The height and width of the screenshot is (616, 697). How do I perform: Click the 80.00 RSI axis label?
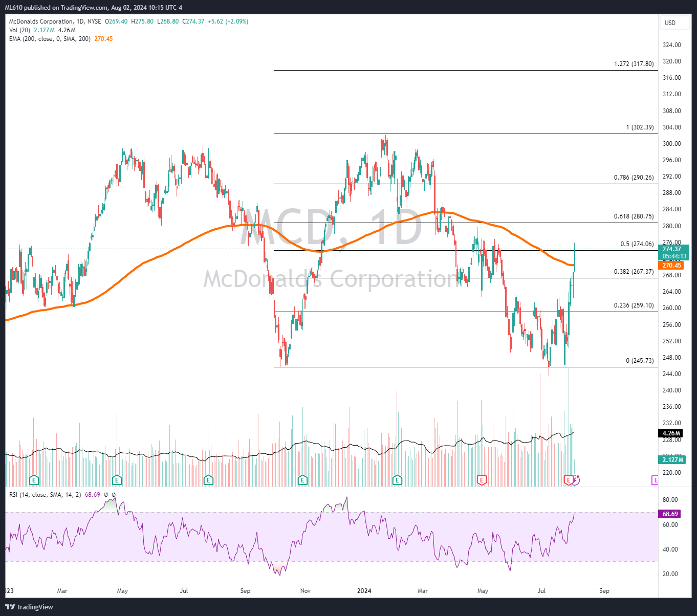coord(670,500)
